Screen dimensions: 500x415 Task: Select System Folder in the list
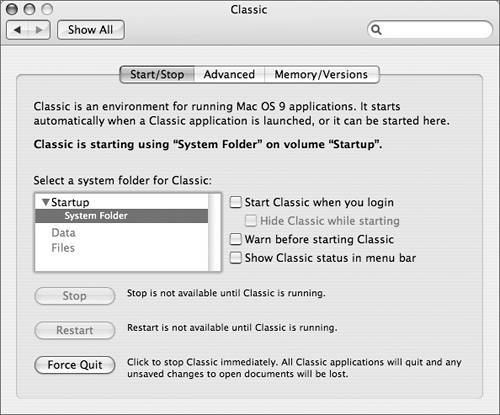pyautogui.click(x=122, y=216)
